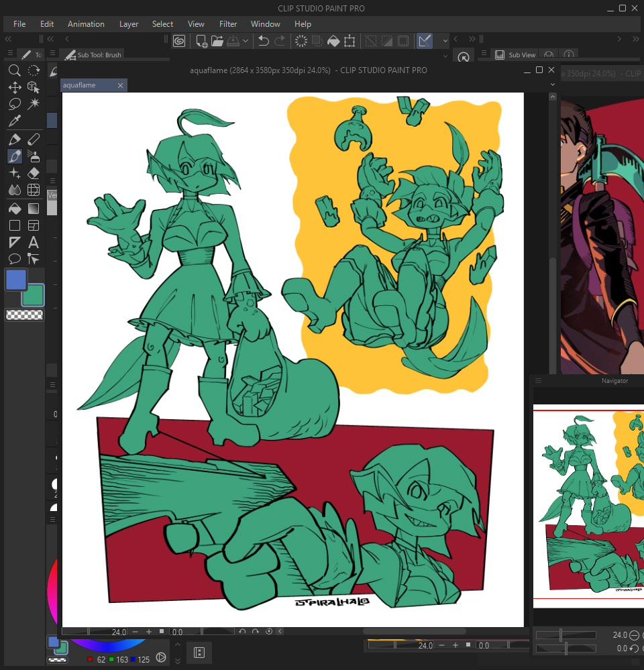644x670 pixels.
Task: Activate the Lasso selection tool
Action: point(14,104)
